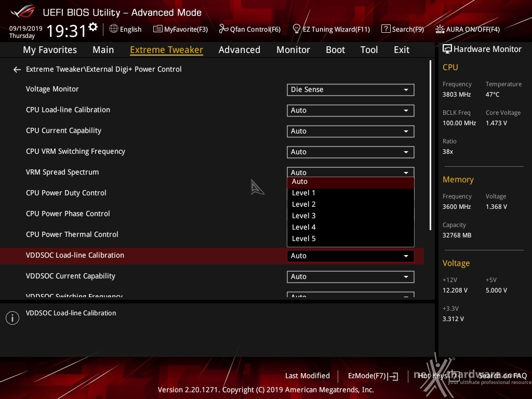Open CPU Current Capability dropdown
Screen dimensions: 532x399
351,131
